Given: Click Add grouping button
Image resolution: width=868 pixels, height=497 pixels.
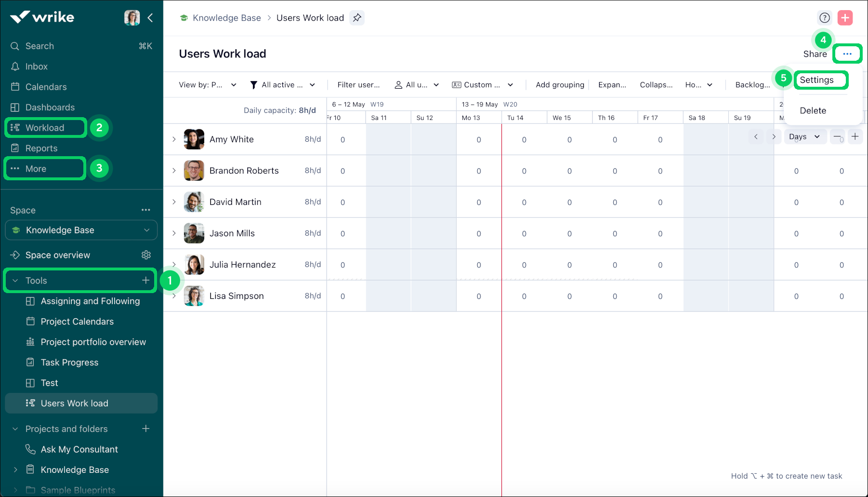Looking at the screenshot, I should [x=560, y=85].
